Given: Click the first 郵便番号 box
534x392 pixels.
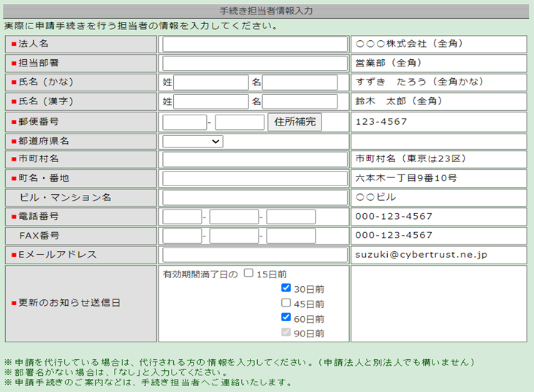Looking at the screenshot, I should [x=184, y=122].
